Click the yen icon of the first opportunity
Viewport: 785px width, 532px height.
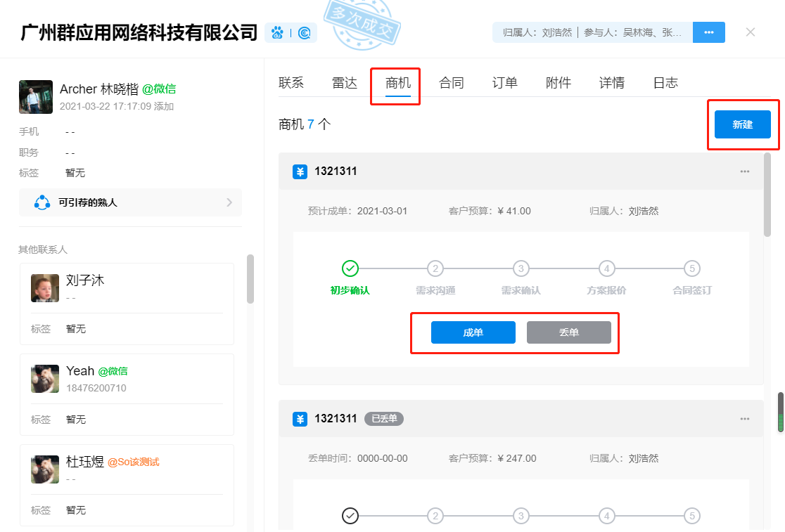click(x=300, y=171)
